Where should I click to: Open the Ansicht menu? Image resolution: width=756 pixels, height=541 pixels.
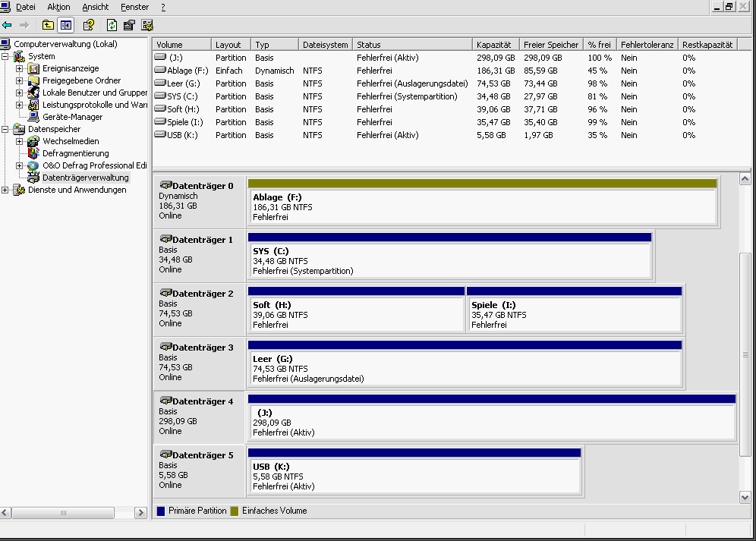(96, 7)
